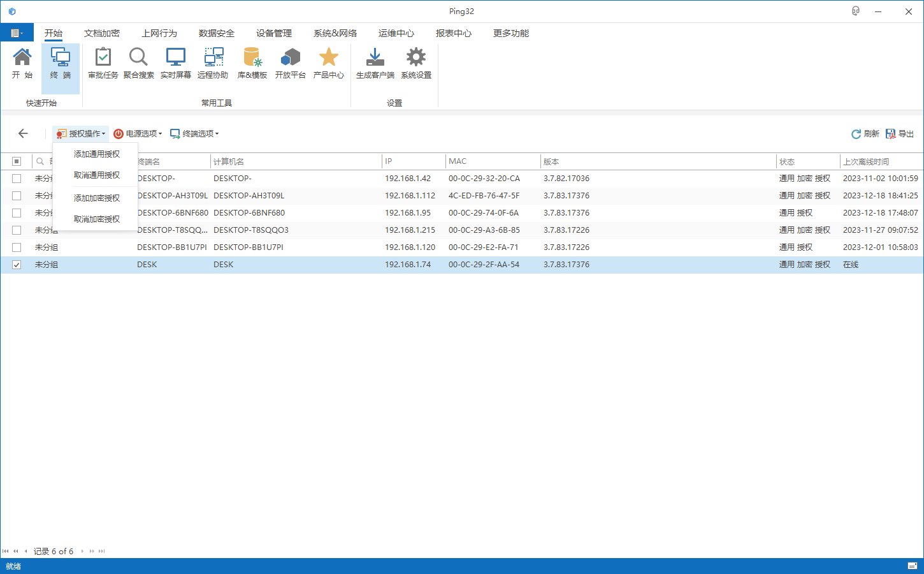Switch to 运维中心 ribbon tab

[396, 33]
